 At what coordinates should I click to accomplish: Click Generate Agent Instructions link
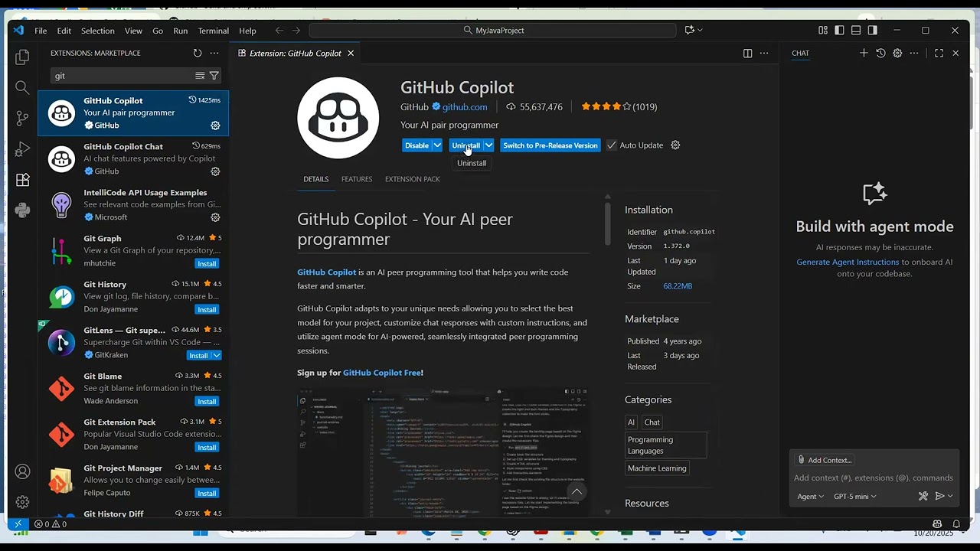[848, 262]
